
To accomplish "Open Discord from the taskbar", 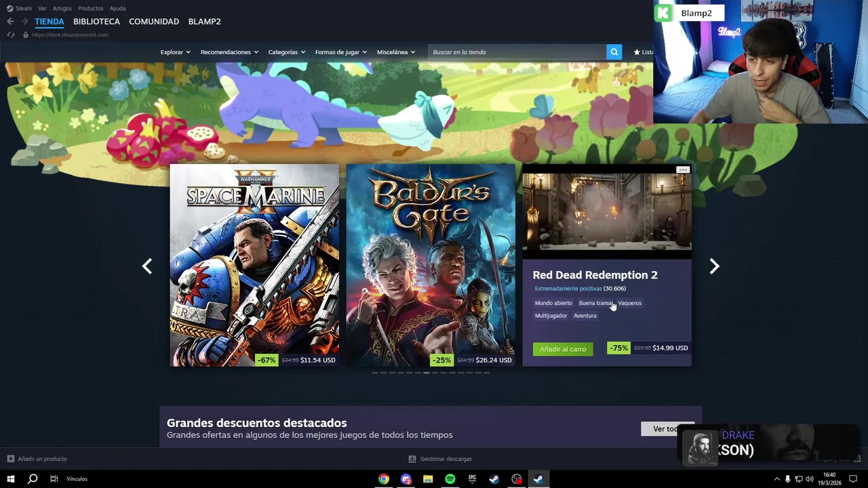I will (406, 479).
